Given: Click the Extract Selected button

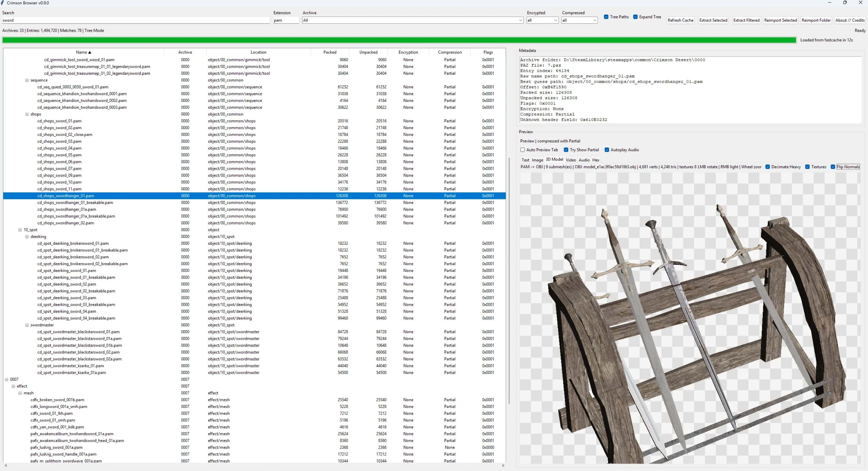Looking at the screenshot, I should tap(713, 20).
